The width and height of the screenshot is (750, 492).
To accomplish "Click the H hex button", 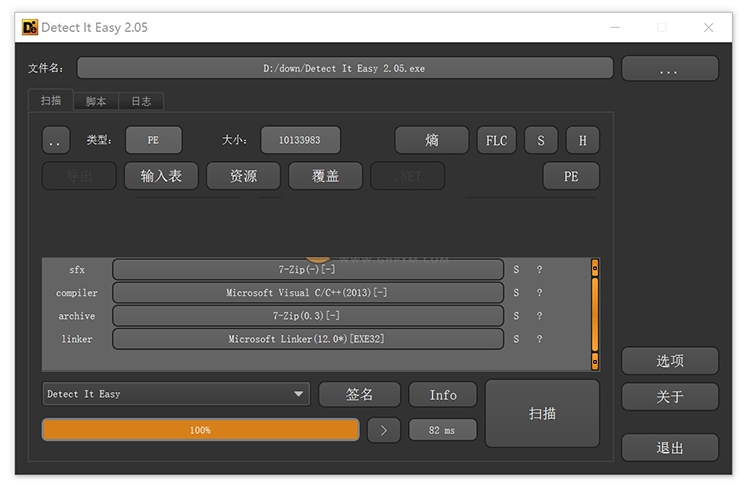I will click(x=582, y=141).
